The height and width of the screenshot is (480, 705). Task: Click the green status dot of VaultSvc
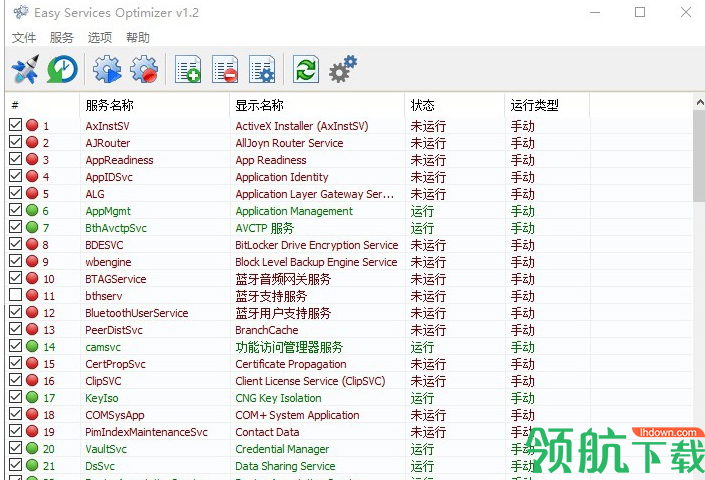(32, 448)
